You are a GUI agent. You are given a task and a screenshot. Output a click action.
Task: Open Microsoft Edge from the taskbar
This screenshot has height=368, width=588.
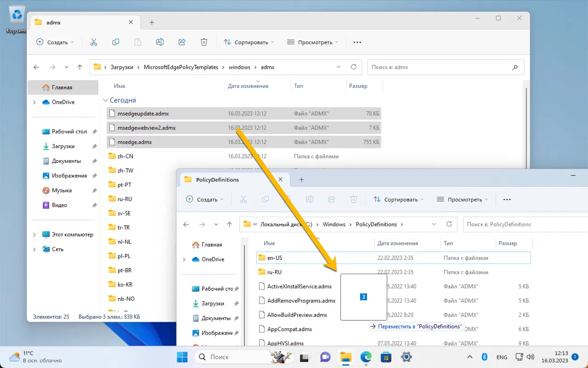click(x=366, y=357)
